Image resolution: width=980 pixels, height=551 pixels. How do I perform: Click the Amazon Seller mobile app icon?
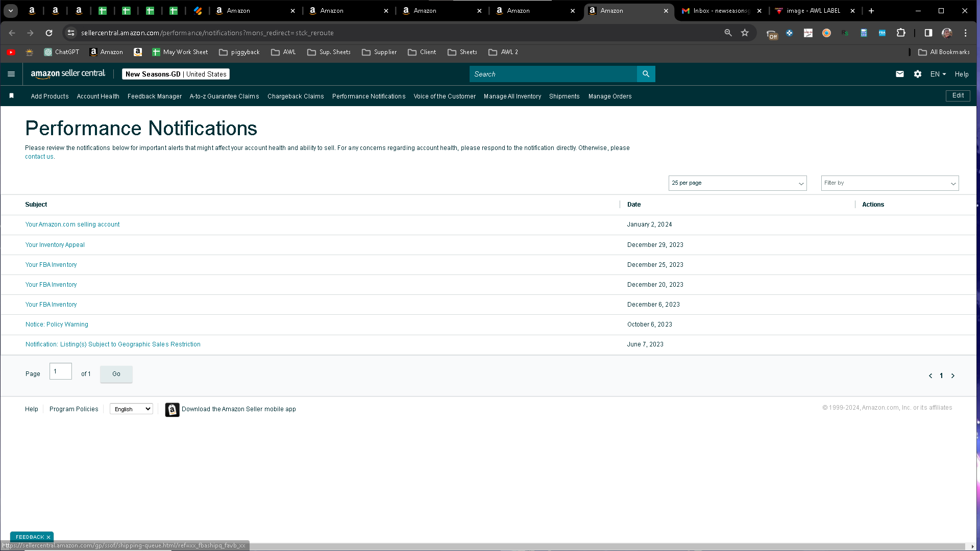172,410
